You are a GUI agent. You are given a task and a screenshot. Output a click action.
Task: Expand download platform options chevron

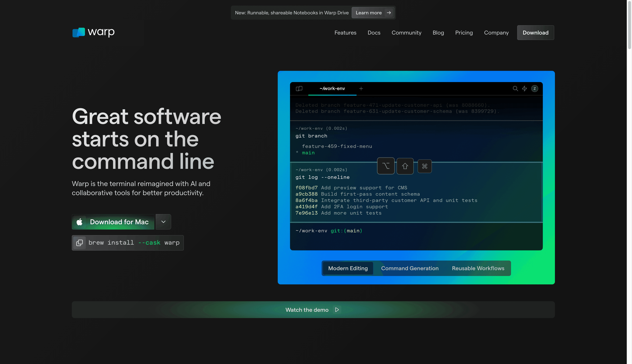click(x=163, y=221)
